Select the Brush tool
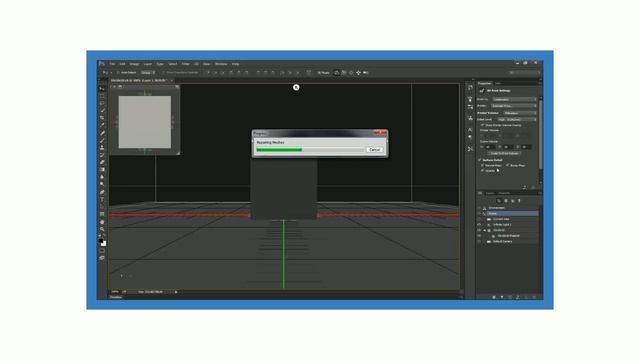 coord(102,140)
